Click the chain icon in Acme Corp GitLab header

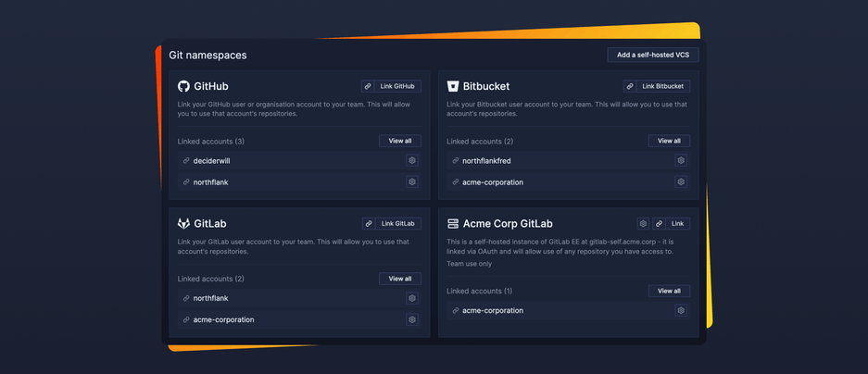[x=659, y=223]
